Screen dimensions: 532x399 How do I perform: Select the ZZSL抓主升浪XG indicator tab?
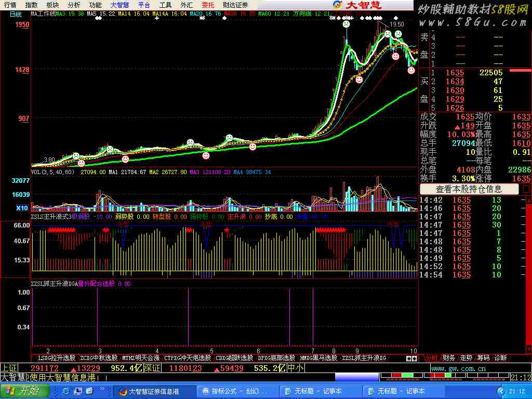pyautogui.click(x=364, y=358)
